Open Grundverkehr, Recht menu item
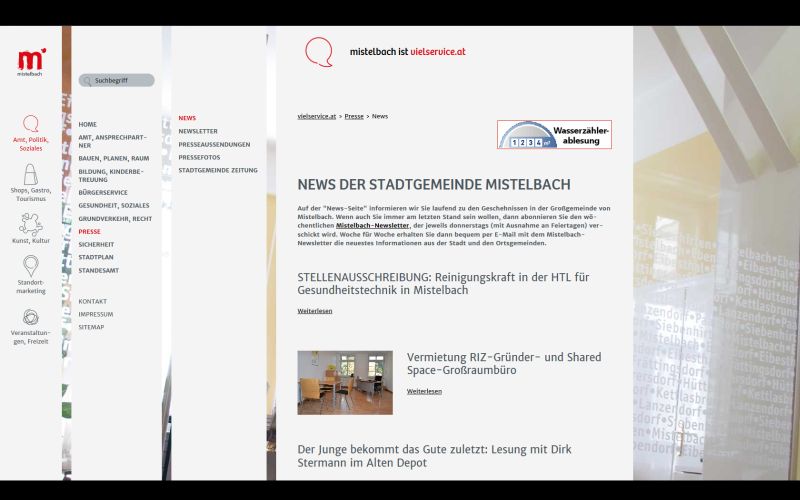 point(115,219)
